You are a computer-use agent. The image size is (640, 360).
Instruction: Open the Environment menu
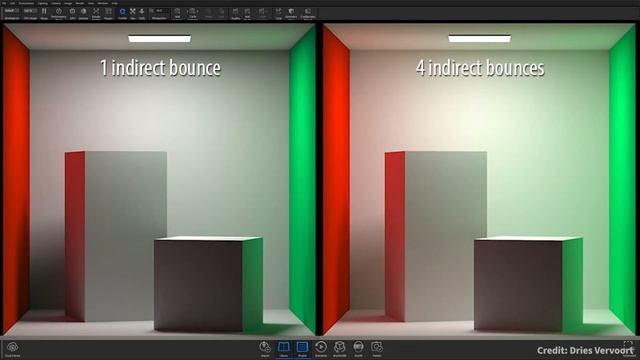(27, 3)
